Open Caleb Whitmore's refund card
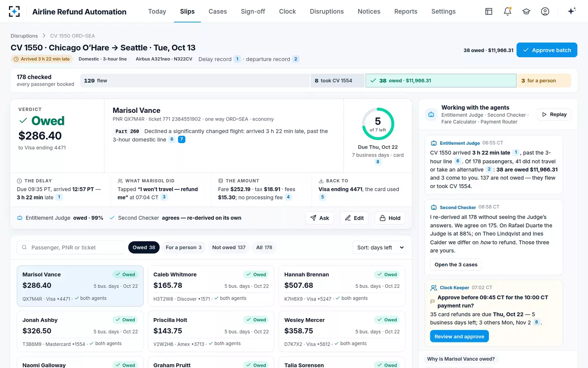The image size is (588, 368). click(x=211, y=286)
